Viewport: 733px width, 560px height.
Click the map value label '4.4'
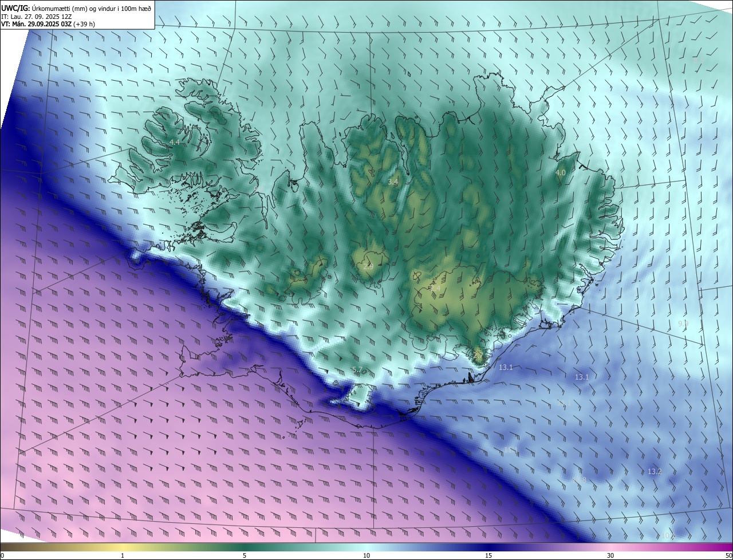pyautogui.click(x=175, y=142)
